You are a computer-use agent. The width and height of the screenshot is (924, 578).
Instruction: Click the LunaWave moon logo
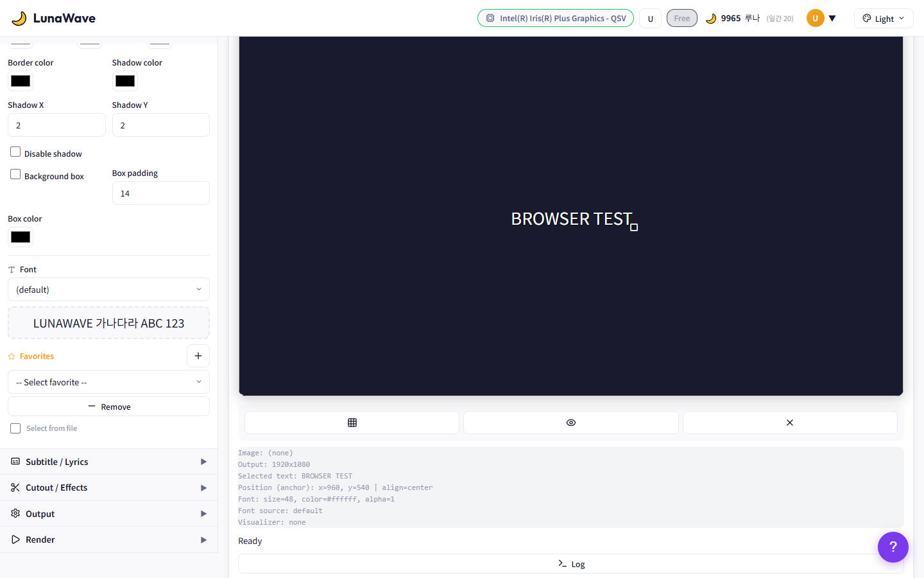coord(19,18)
